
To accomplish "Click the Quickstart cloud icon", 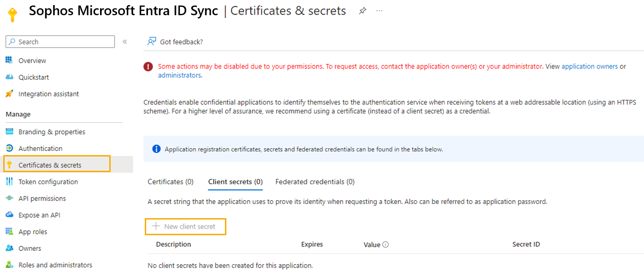I will tap(9, 77).
